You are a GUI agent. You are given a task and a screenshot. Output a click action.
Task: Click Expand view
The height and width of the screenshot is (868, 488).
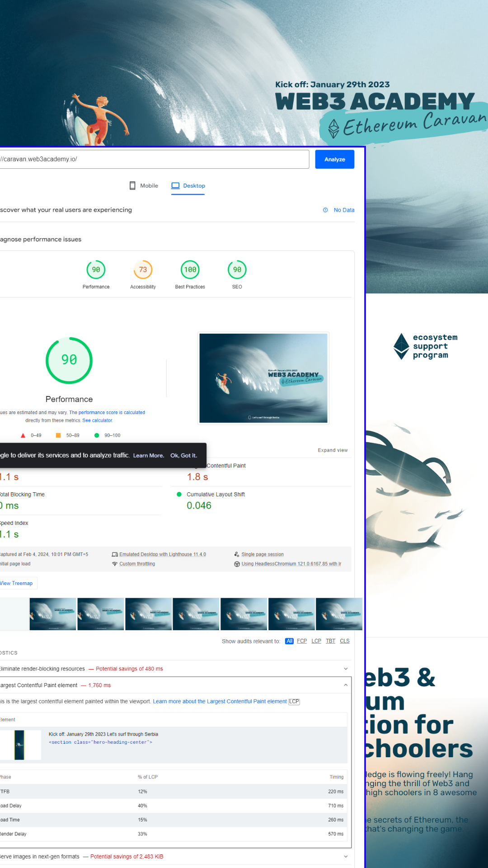(x=333, y=450)
